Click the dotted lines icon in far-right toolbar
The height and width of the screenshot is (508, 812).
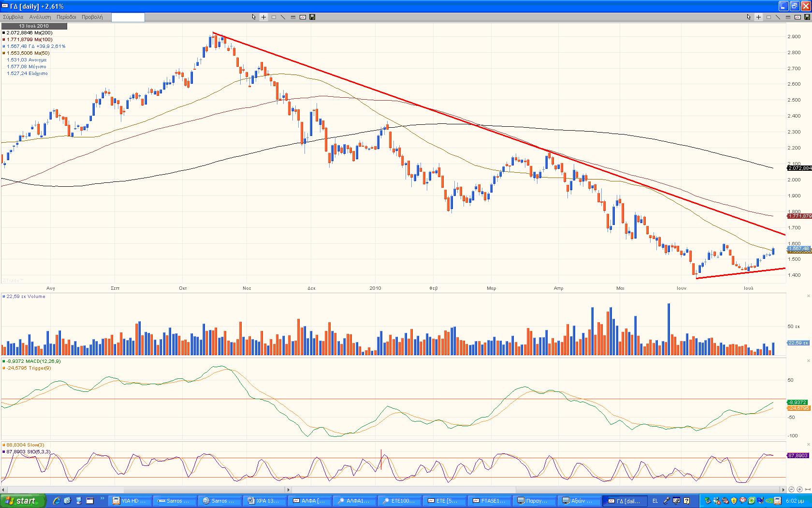[x=788, y=17]
